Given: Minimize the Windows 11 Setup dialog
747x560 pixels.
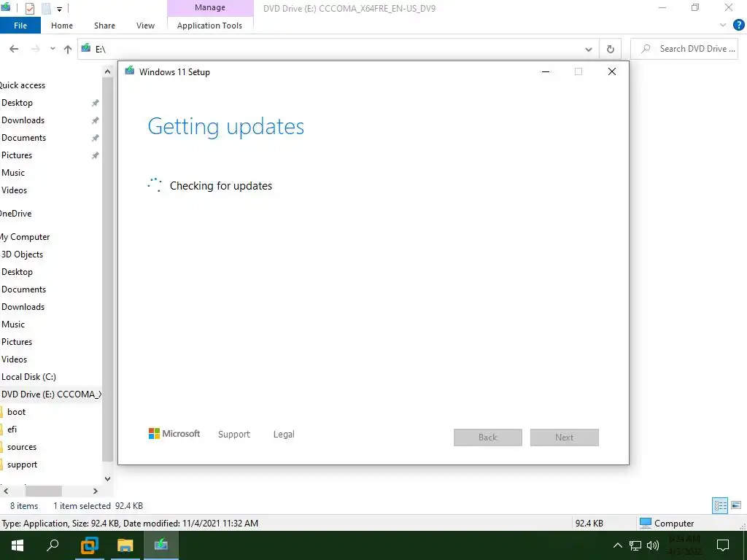Looking at the screenshot, I should coord(546,72).
